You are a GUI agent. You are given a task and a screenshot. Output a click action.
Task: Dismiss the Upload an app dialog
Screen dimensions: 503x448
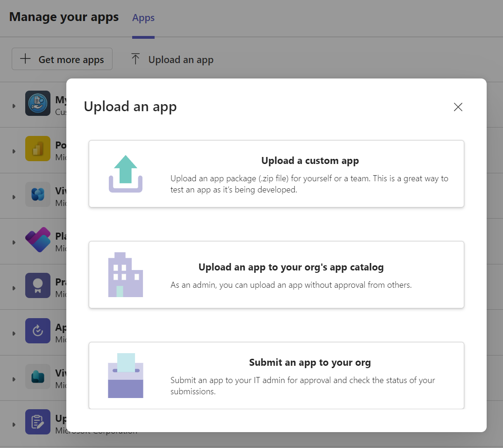(x=458, y=107)
